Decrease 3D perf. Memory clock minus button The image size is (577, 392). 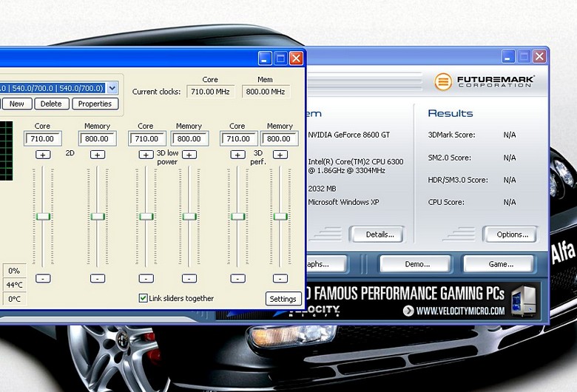pyautogui.click(x=280, y=278)
